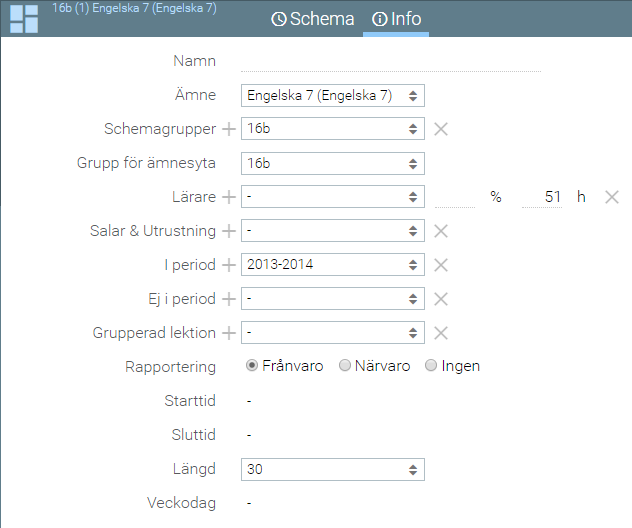Switch to the Schema tab
Image resolution: width=632 pixels, height=528 pixels.
[x=312, y=19]
